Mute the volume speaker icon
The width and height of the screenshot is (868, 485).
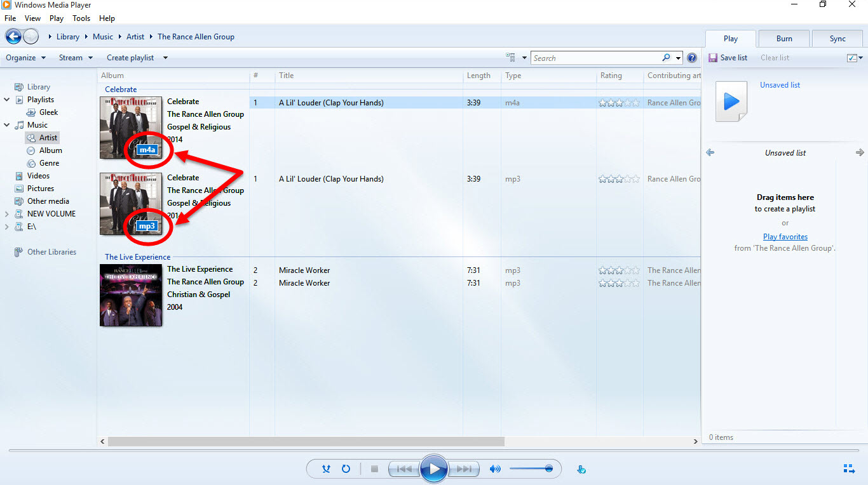click(x=494, y=469)
